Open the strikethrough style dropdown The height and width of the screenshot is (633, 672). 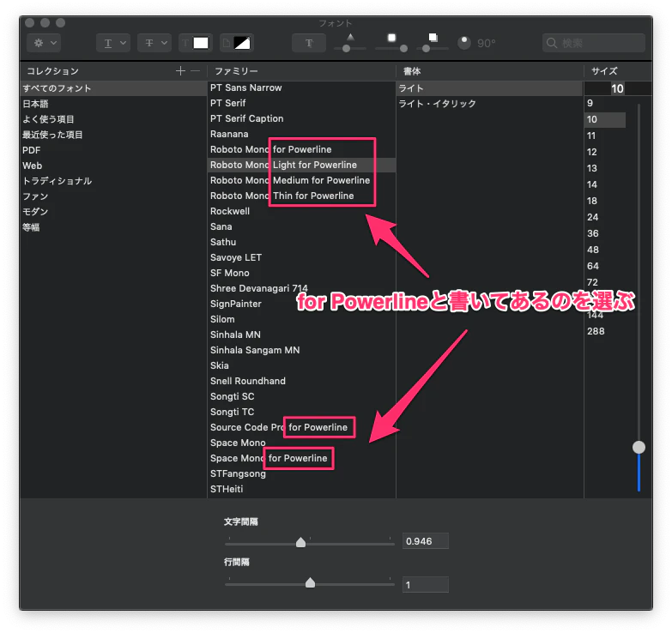(x=154, y=43)
